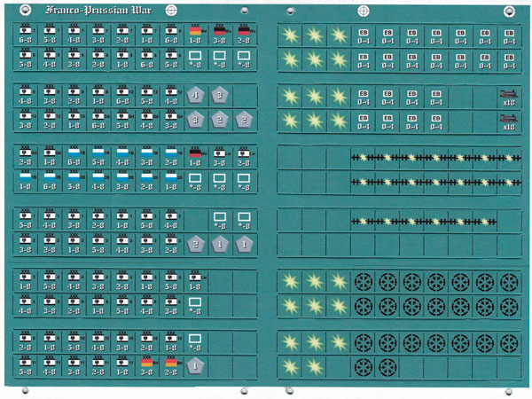
Task: Choose the 3 pentagon beside the two 2 pentagons
Action: [x=195, y=120]
